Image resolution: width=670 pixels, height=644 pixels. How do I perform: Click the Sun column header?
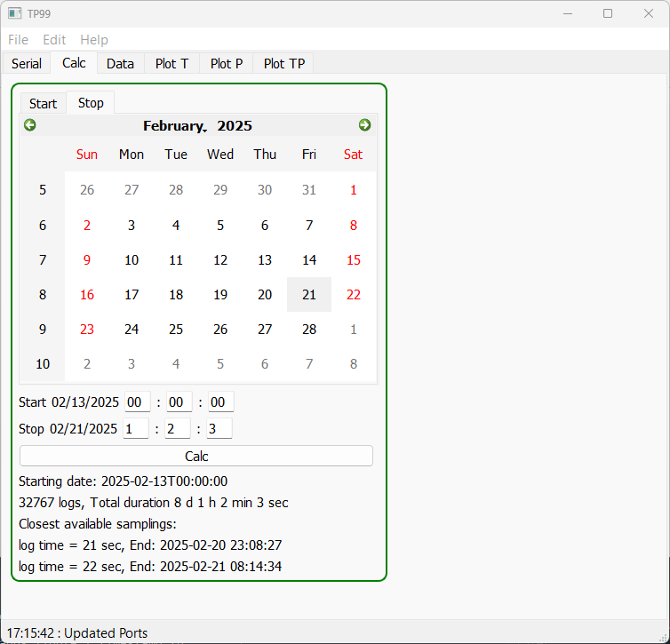[87, 155]
